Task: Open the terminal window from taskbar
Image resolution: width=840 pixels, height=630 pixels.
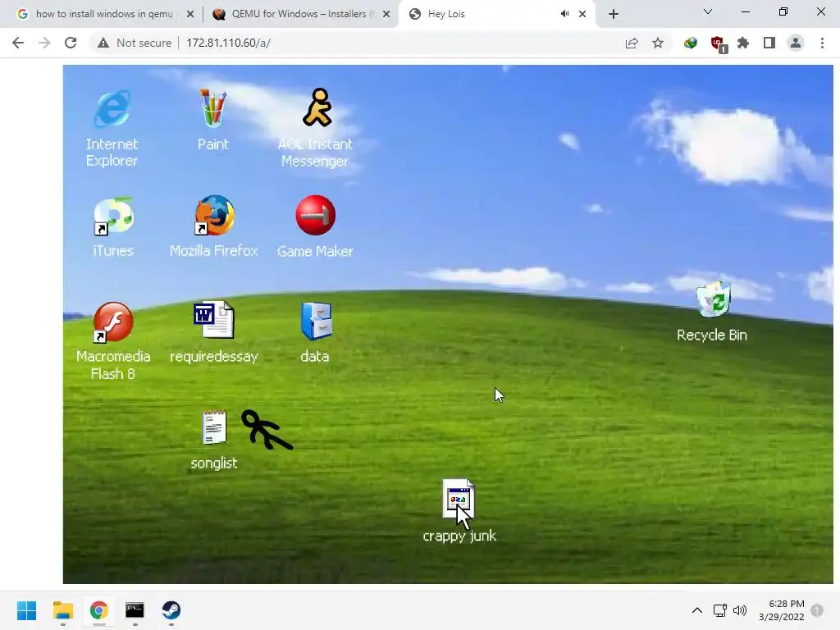Action: point(135,610)
